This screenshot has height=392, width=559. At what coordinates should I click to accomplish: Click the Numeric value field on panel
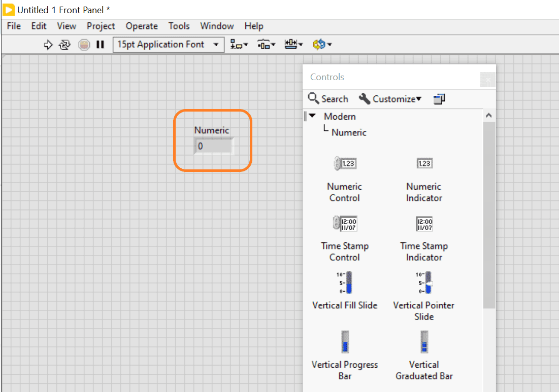click(x=213, y=147)
